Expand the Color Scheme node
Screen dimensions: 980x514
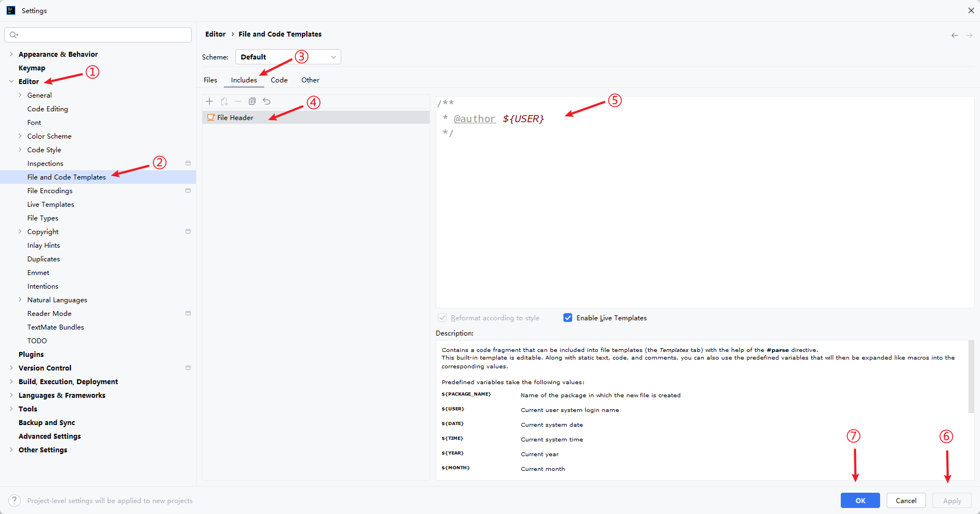point(20,136)
